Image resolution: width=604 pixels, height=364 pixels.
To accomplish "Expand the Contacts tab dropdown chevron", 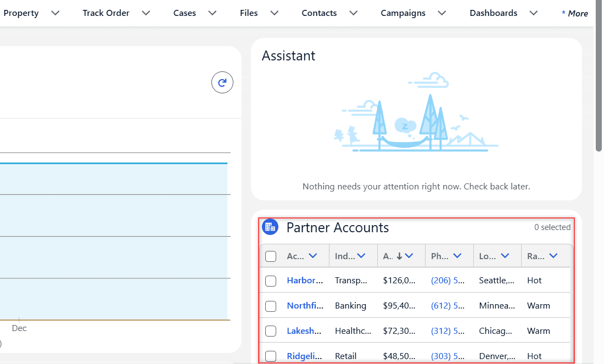I will tap(353, 13).
